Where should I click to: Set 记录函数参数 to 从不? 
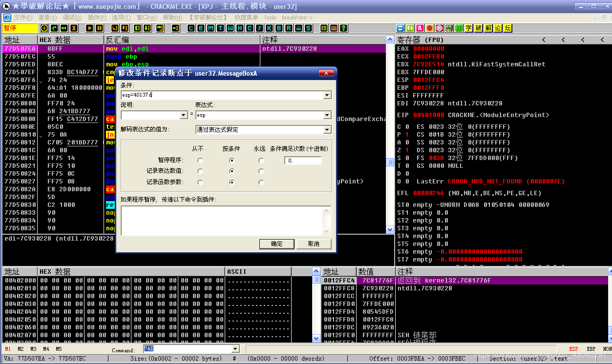click(200, 182)
